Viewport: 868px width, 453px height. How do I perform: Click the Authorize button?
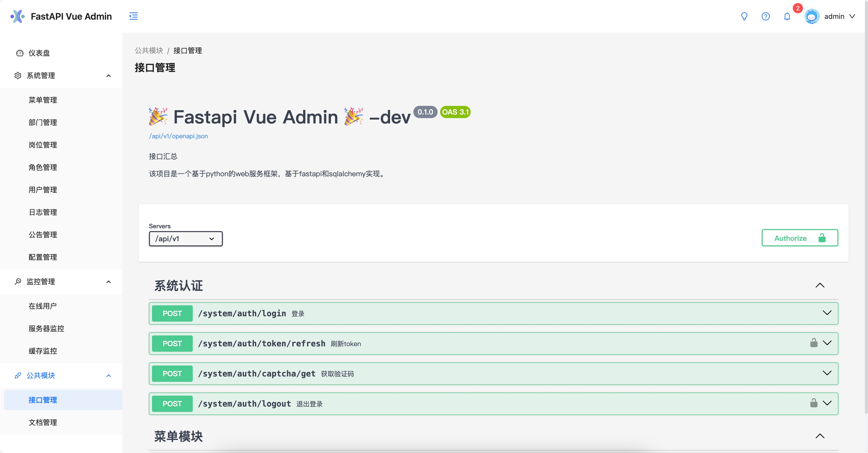point(800,238)
